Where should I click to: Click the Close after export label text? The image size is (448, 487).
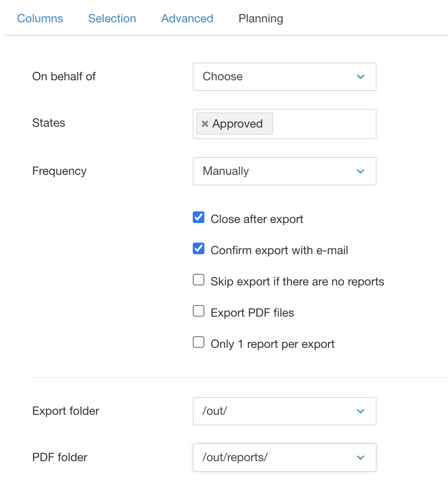click(257, 219)
